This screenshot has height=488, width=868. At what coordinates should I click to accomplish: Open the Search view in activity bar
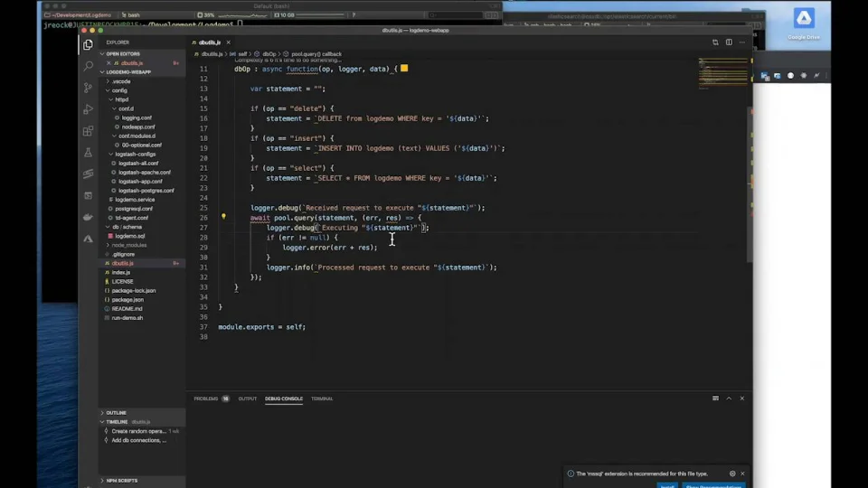pos(88,66)
